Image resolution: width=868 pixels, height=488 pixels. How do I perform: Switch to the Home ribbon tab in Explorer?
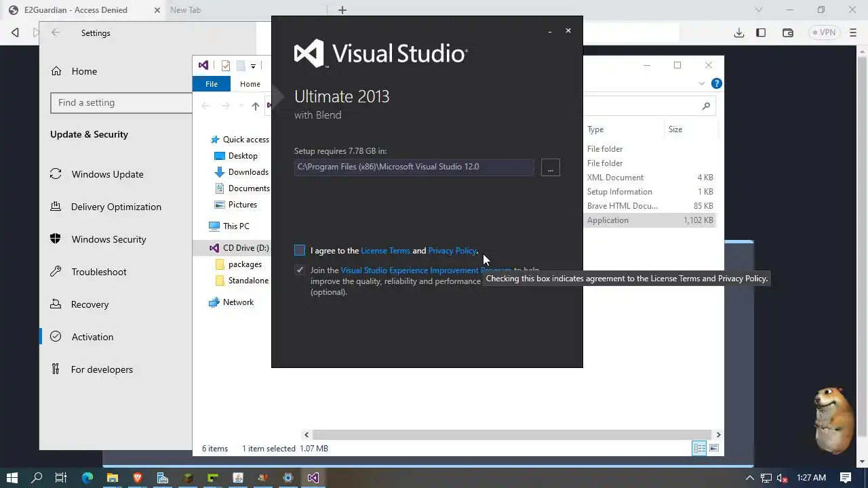[250, 84]
